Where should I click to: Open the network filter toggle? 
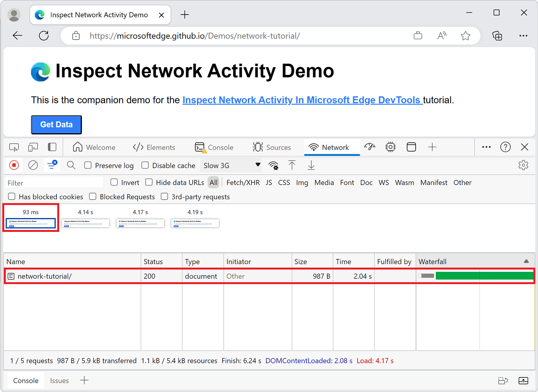coord(52,165)
